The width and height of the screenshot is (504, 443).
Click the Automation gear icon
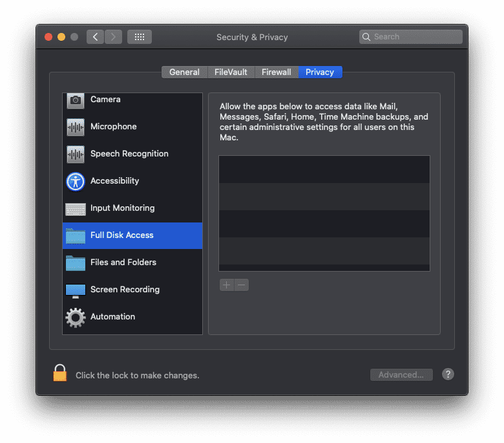pyautogui.click(x=76, y=317)
